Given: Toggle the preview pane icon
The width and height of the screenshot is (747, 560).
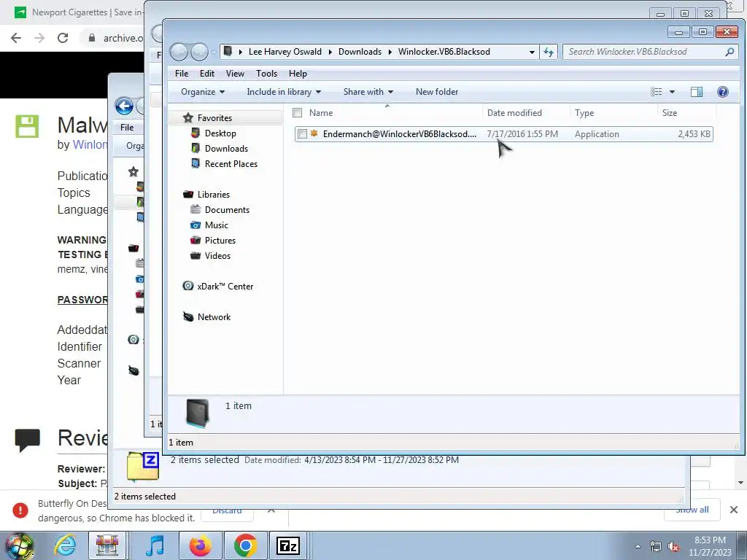Looking at the screenshot, I should pos(697,92).
